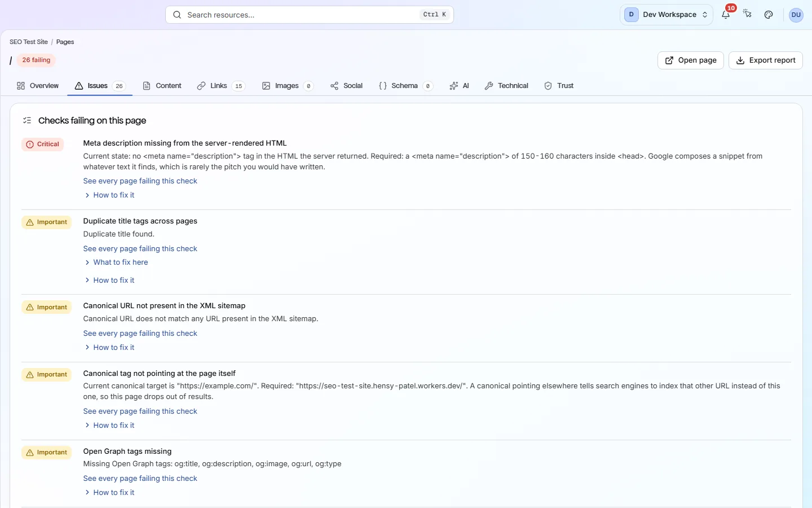Screen dimensions: 812x508
Task: Focus the Search resources field
Action: pyautogui.click(x=309, y=15)
